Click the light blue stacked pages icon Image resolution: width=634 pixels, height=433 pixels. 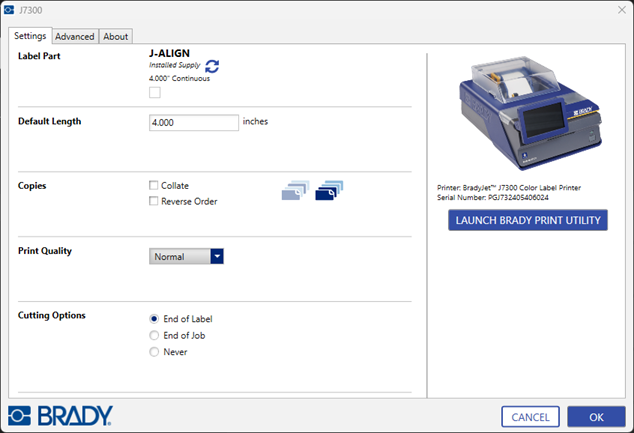click(295, 191)
